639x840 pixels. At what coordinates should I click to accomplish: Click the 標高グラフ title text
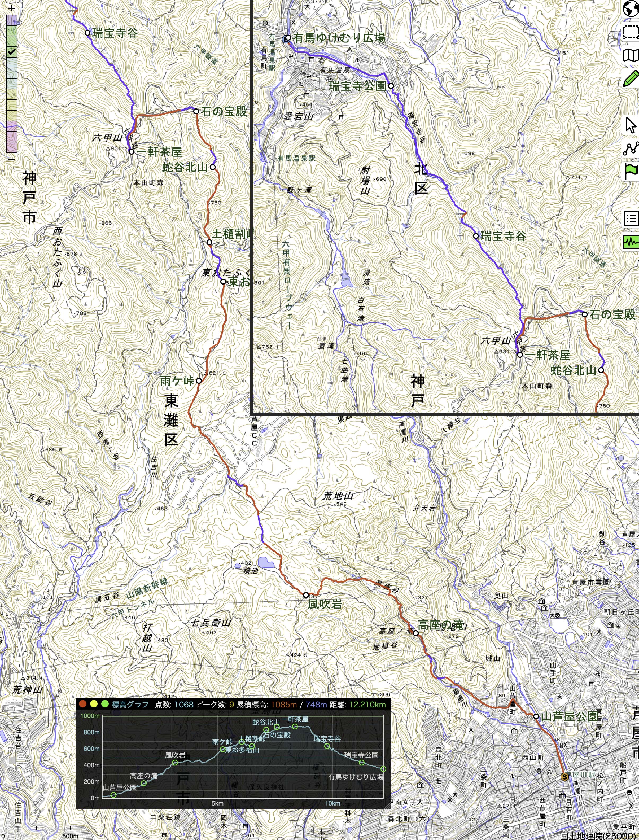(130, 704)
